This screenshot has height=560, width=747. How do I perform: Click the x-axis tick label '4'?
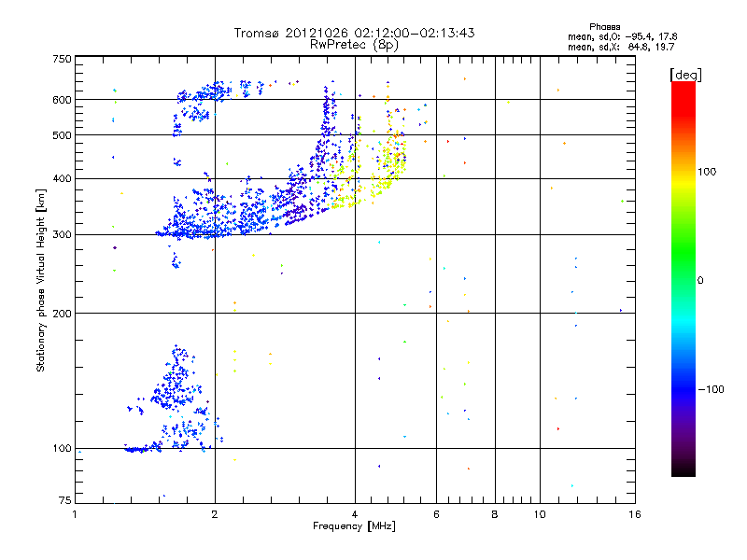coord(355,514)
